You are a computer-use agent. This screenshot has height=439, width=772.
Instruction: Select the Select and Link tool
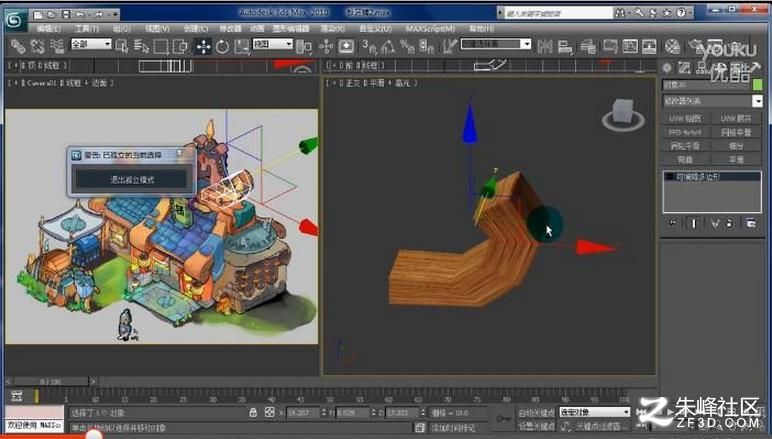(18, 46)
